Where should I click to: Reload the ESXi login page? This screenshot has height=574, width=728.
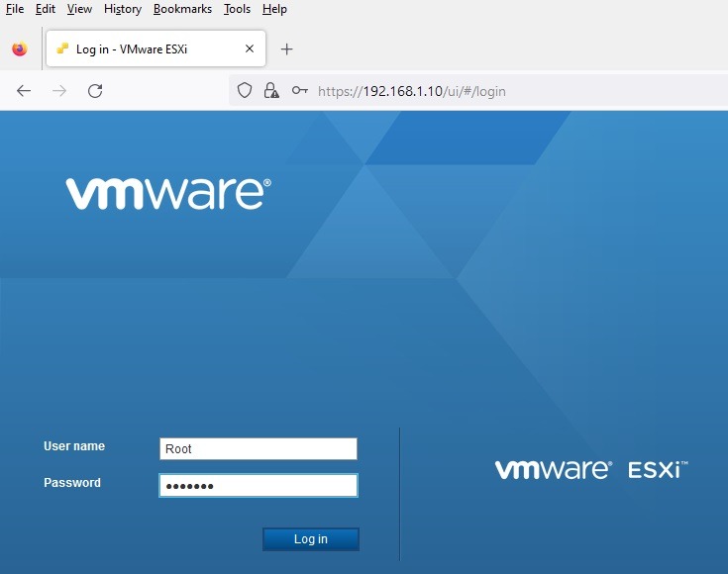pos(95,91)
